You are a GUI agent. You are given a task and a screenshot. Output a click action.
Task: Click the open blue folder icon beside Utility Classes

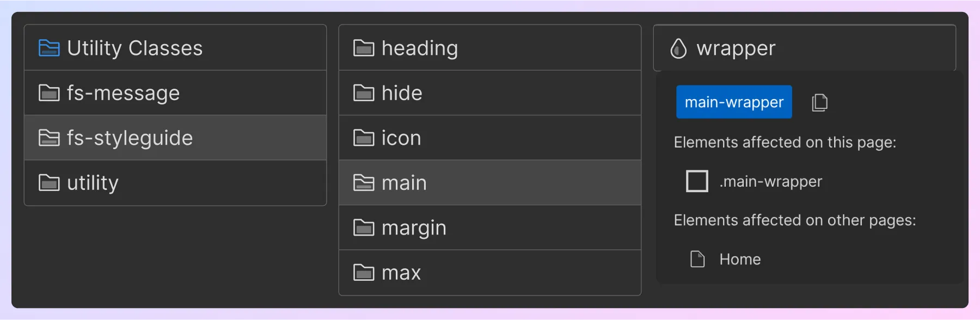point(50,48)
